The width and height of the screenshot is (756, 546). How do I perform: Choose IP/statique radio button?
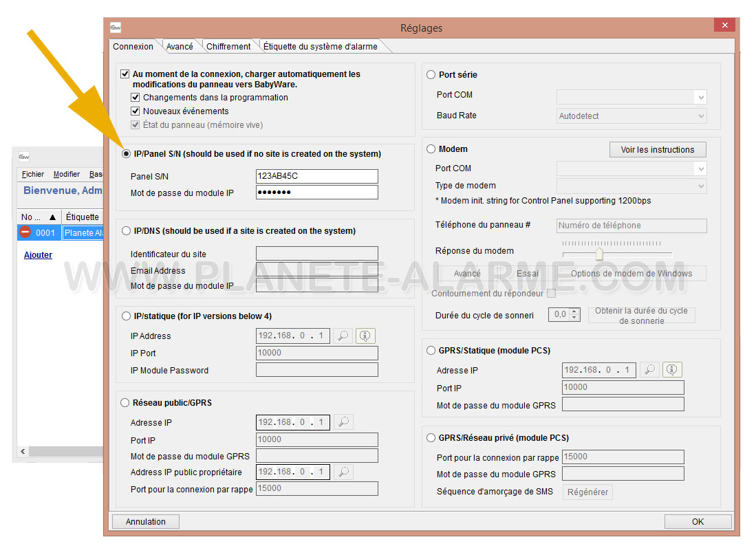tap(127, 316)
